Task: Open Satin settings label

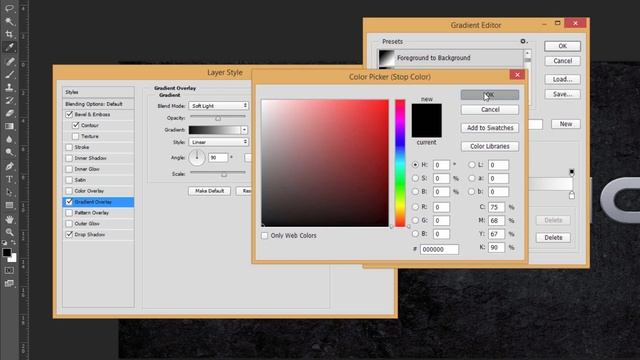Action: 80,180
